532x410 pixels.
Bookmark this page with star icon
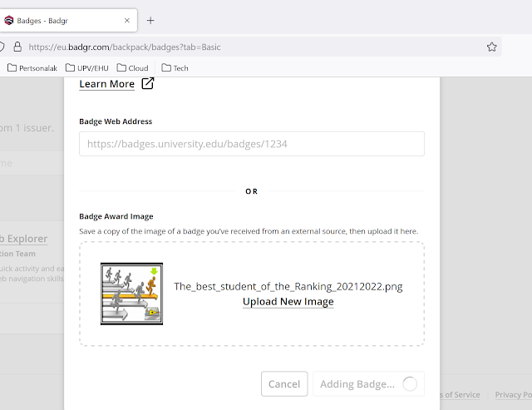pyautogui.click(x=491, y=47)
